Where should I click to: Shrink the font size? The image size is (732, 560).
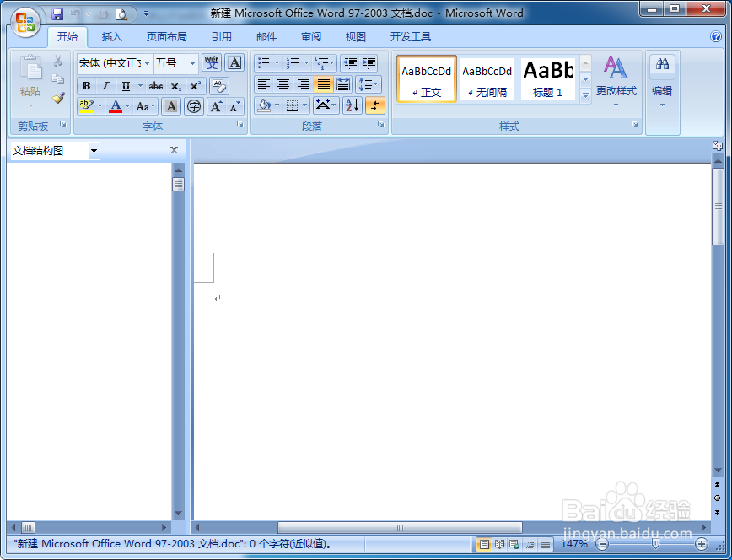click(x=234, y=106)
